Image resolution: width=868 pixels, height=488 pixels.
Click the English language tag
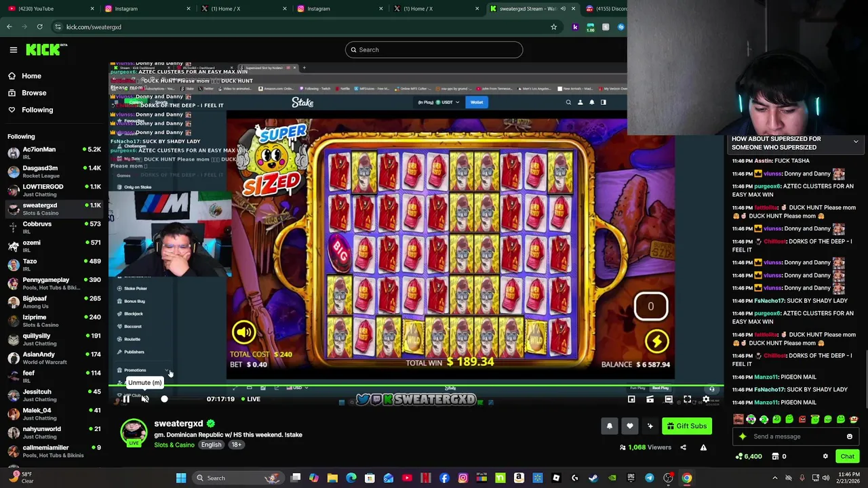[211, 445]
